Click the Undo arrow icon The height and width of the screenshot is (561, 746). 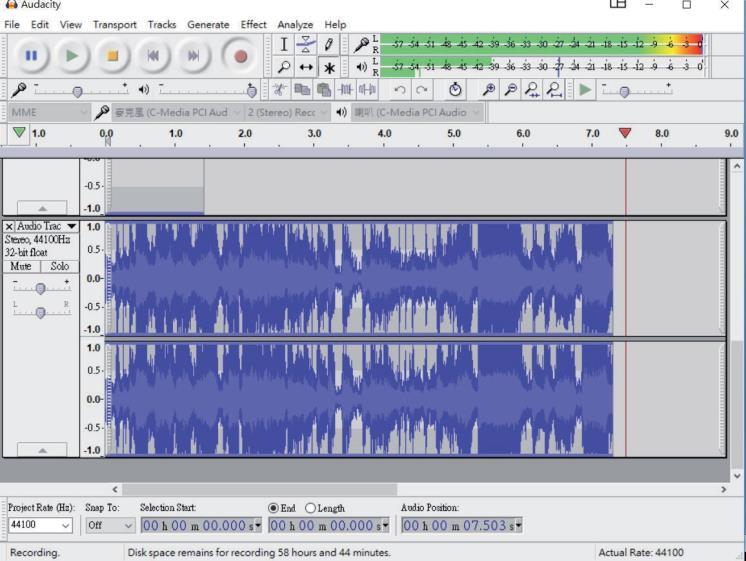point(400,89)
